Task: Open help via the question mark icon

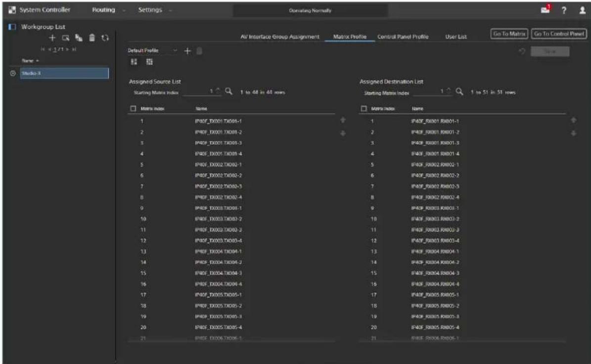Action: click(564, 10)
